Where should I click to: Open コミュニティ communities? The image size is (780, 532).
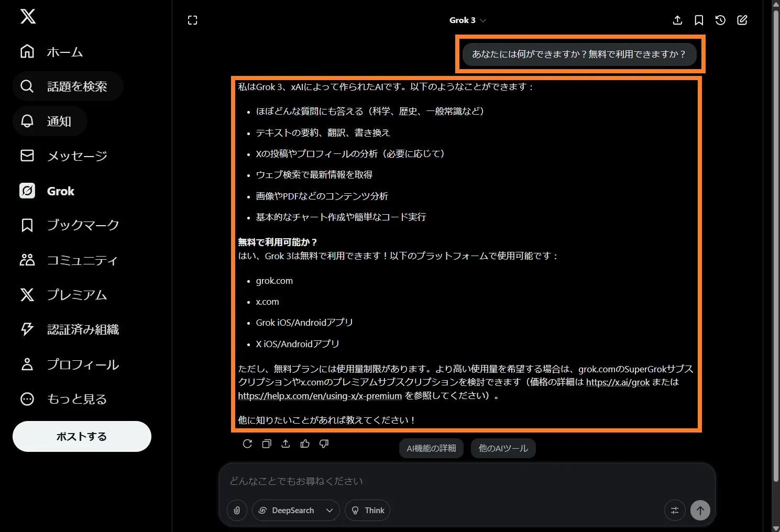[x=69, y=260]
